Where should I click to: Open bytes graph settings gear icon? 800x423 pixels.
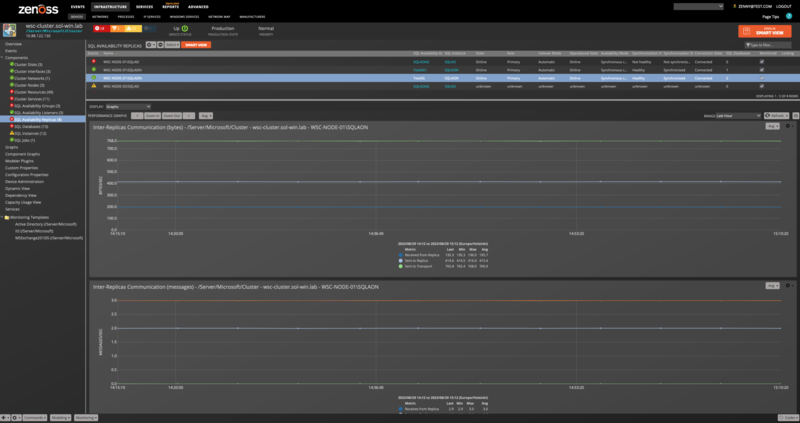(x=789, y=126)
